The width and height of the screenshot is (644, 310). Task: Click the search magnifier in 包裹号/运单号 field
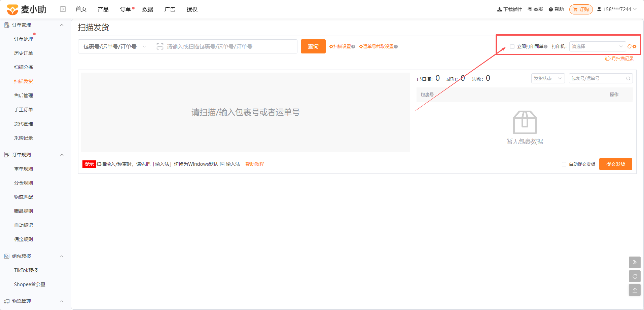628,78
